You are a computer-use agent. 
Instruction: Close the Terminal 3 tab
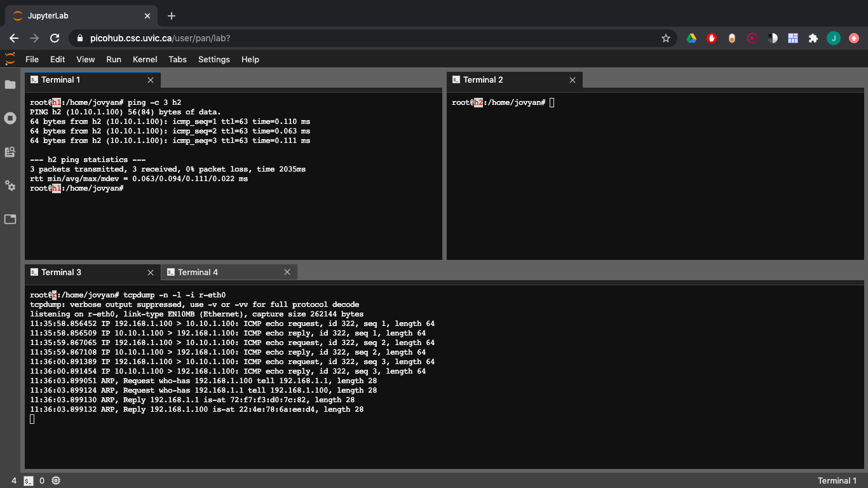pyautogui.click(x=151, y=273)
